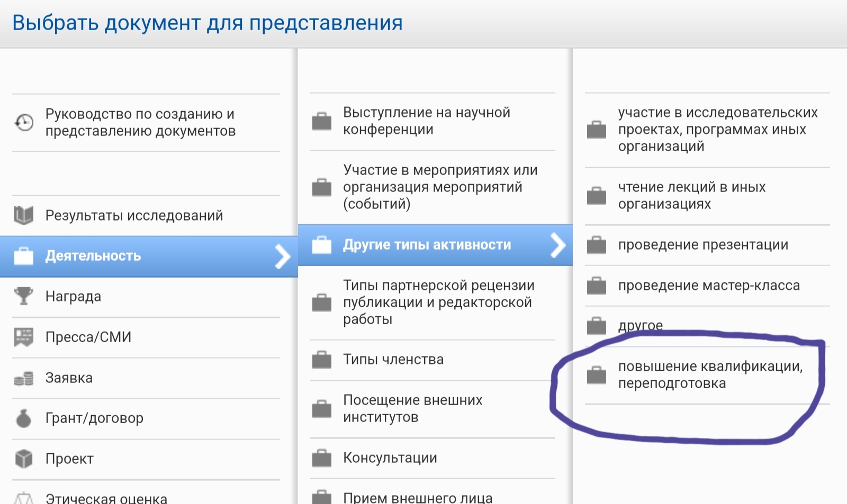The height and width of the screenshot is (504, 847).
Task: Click briefcase icon beside проведение мастер-класса
Action: pos(597,286)
